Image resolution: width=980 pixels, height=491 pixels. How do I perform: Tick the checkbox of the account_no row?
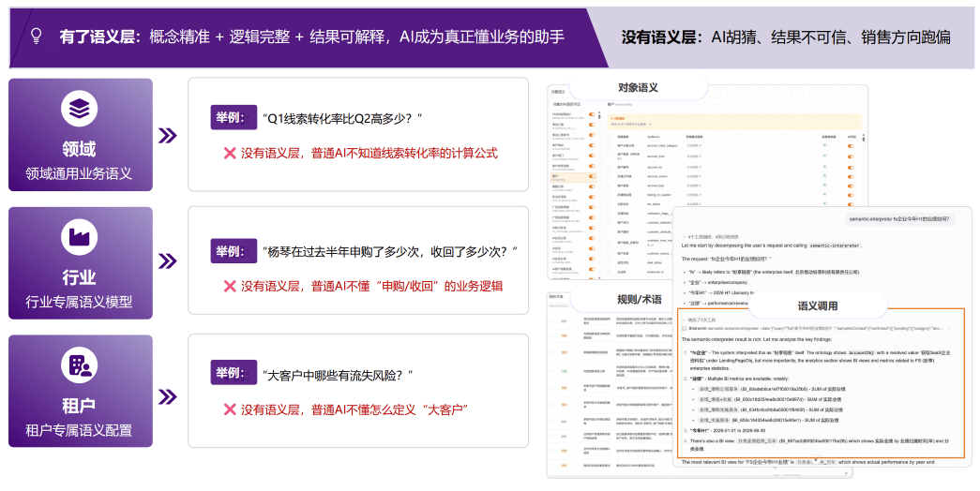pyautogui.click(x=609, y=167)
